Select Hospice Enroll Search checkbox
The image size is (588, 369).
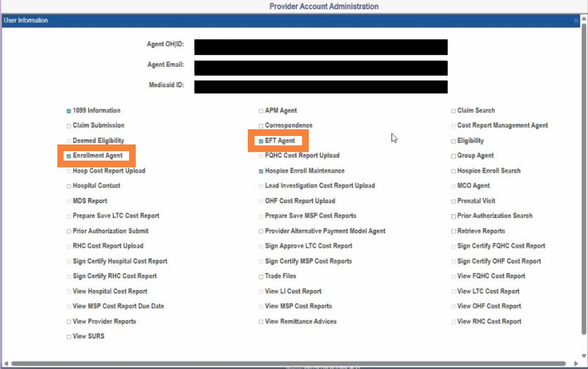pos(453,171)
